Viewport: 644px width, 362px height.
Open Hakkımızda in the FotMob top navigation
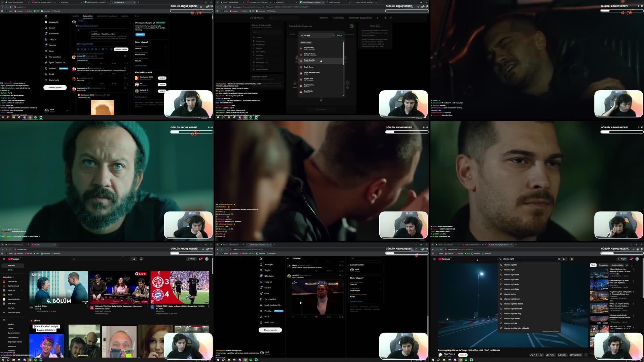coord(338,18)
